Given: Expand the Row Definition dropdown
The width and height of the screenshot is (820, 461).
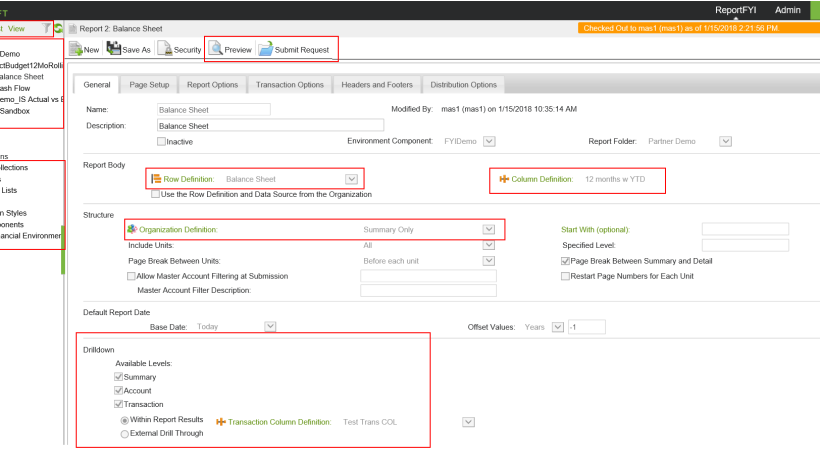Looking at the screenshot, I should [x=351, y=179].
